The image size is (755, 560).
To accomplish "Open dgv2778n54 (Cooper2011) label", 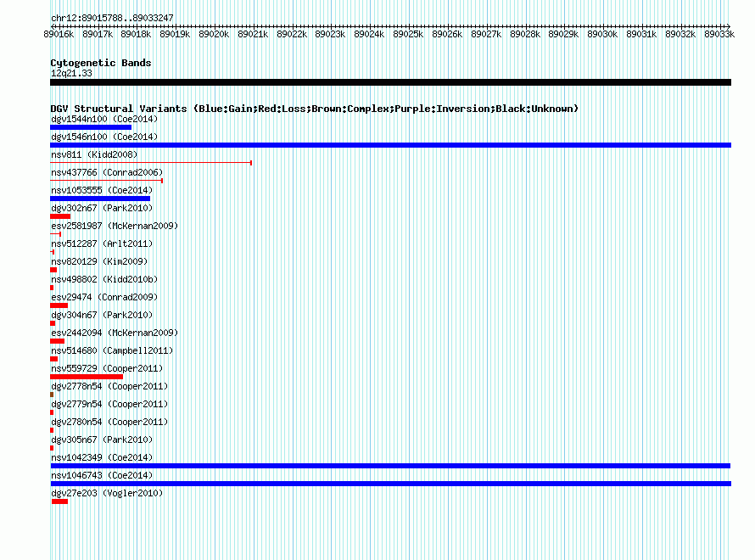I will [109, 386].
